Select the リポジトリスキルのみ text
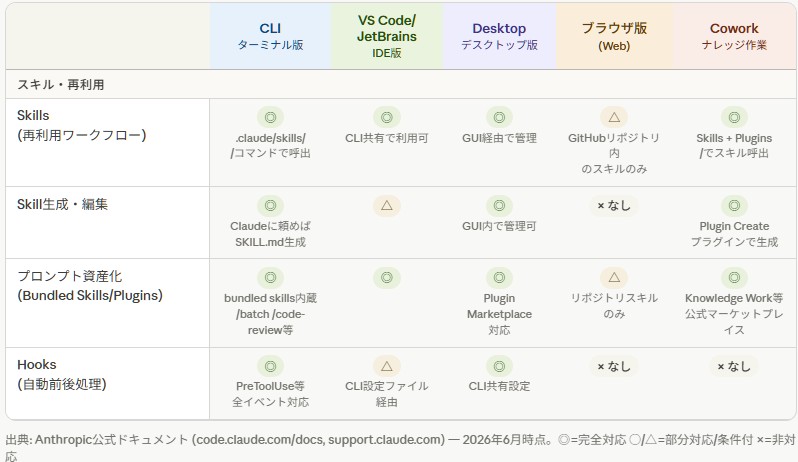Image resolution: width=798 pixels, height=462 pixels. [614, 306]
